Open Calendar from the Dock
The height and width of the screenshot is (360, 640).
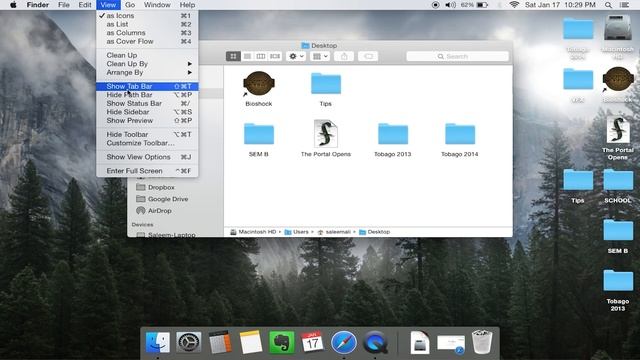[313, 342]
